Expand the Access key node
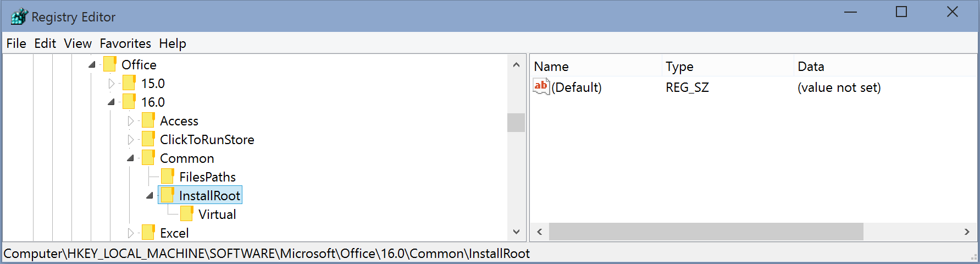The width and height of the screenshot is (980, 264). pyautogui.click(x=131, y=121)
